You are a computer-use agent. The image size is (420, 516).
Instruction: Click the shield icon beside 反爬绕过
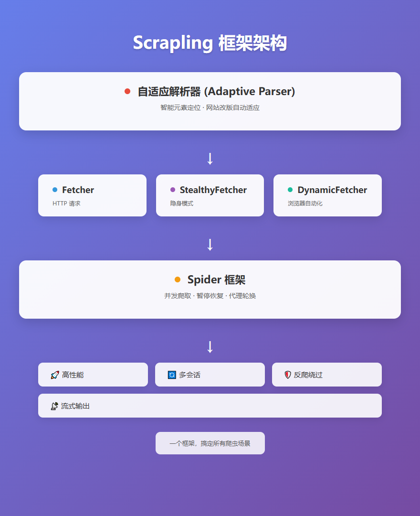[287, 375]
